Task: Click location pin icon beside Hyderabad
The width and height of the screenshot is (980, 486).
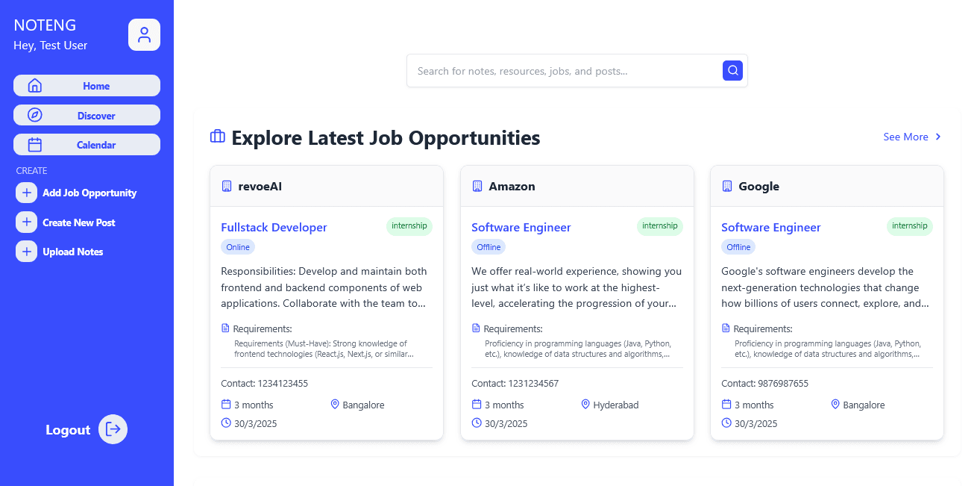Action: tap(585, 405)
